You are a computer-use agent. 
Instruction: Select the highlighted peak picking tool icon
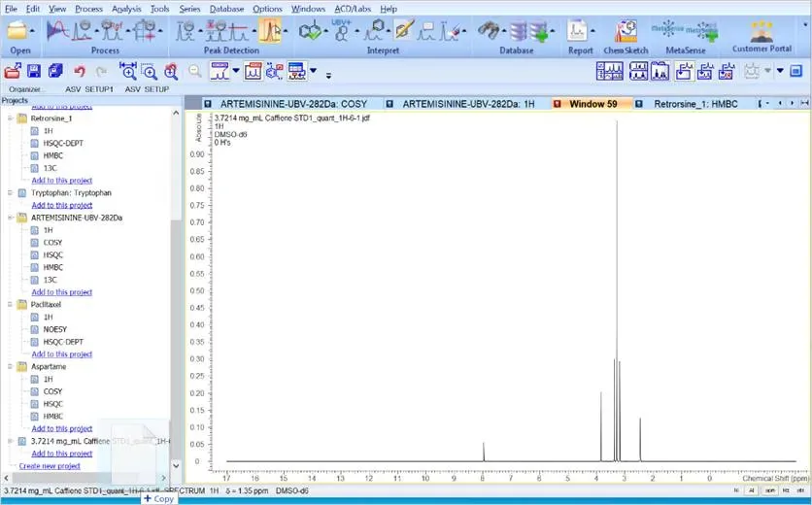point(270,30)
